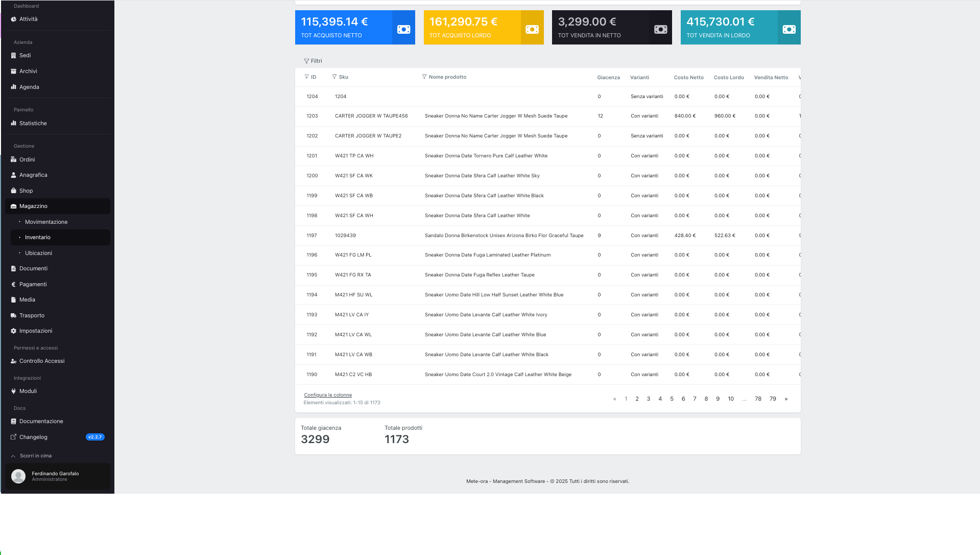Click SKU W421 SF CA WK

click(354, 176)
